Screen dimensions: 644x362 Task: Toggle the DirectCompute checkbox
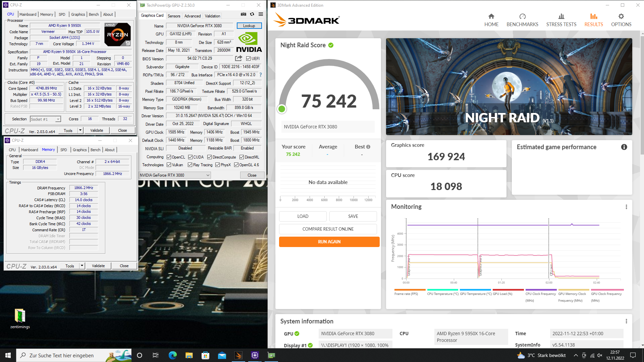[209, 157]
